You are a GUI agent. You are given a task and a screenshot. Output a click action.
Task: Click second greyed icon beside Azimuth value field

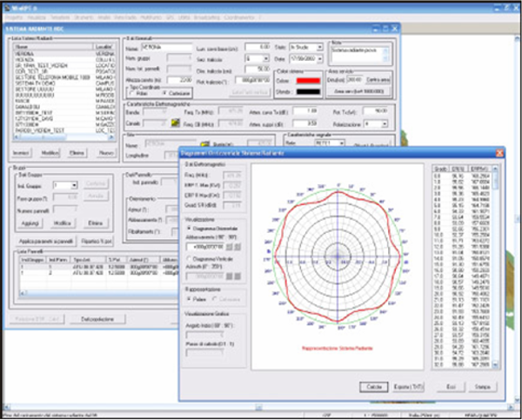click(238, 276)
